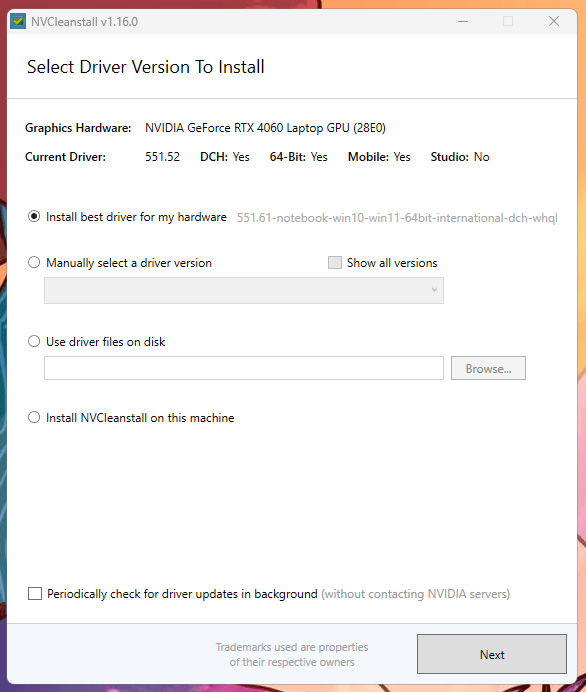Click the 'Select Driver Version To Install' heading

click(146, 67)
